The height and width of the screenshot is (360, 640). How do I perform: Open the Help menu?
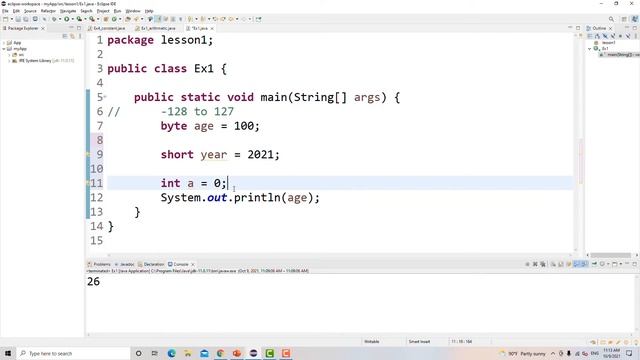pos(149,11)
